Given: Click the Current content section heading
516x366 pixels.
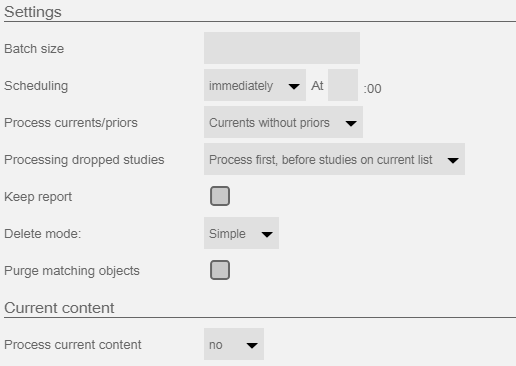Looking at the screenshot, I should [x=59, y=308].
